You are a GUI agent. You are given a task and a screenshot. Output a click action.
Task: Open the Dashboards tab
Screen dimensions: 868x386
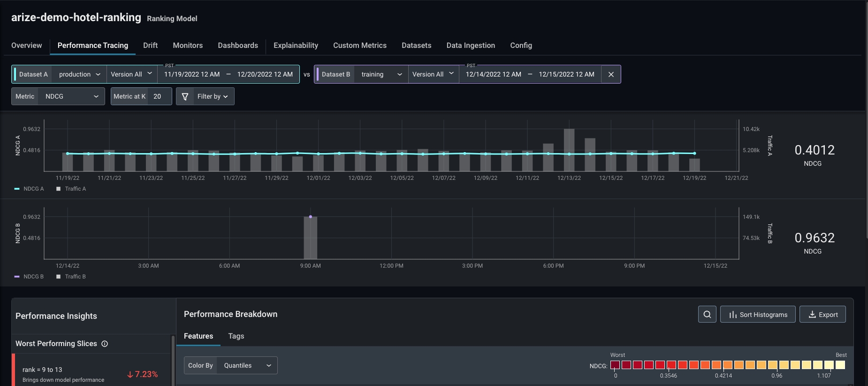coord(238,46)
